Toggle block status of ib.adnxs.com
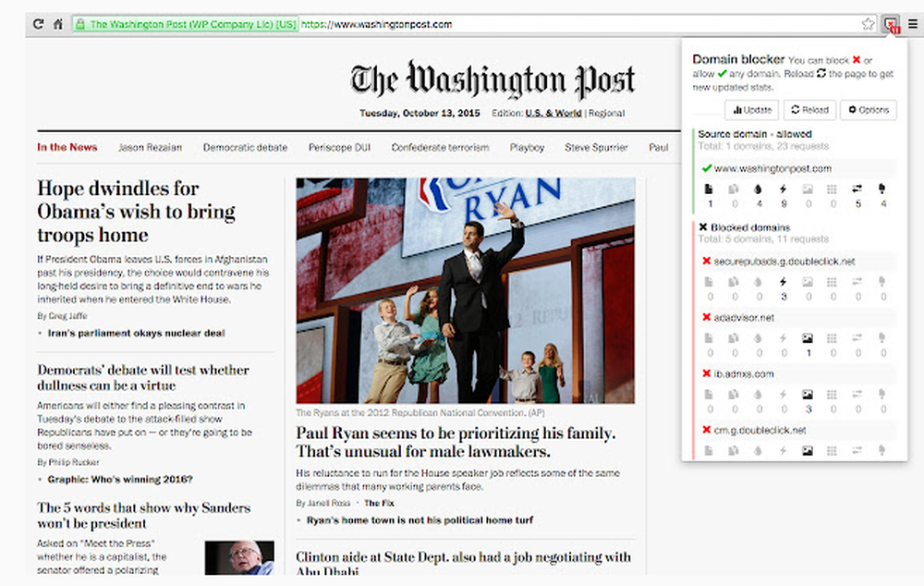Image resolution: width=924 pixels, height=586 pixels. click(707, 373)
